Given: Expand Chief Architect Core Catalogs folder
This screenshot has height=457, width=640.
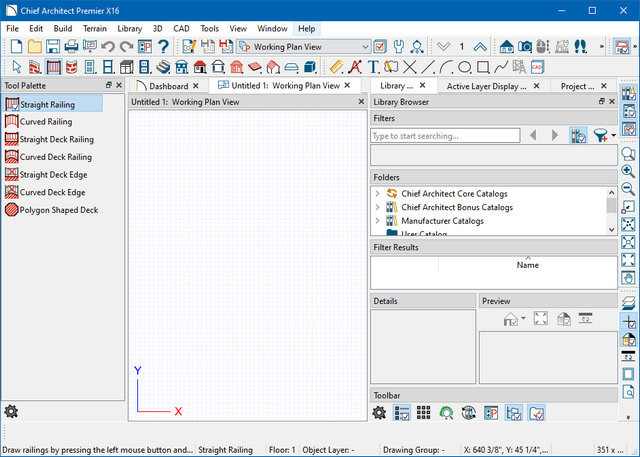Looking at the screenshot, I should (377, 193).
